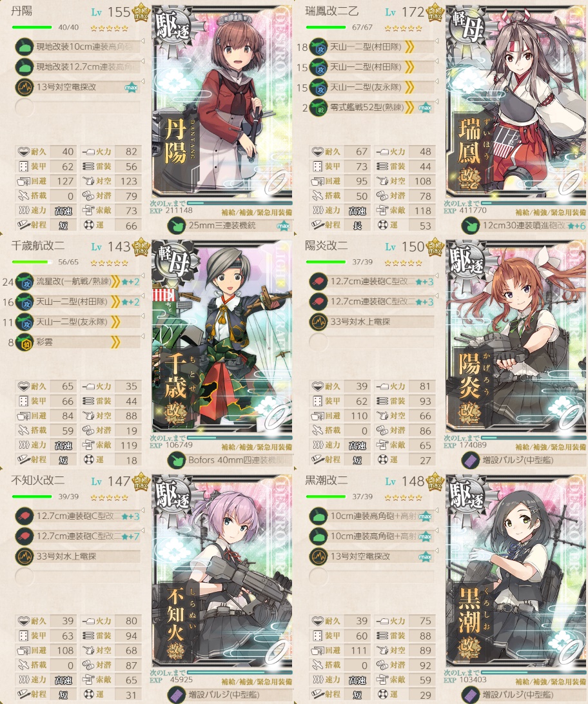Select the 丹陽 ship name header
The width and height of the screenshot is (588, 704).
click(x=21, y=11)
